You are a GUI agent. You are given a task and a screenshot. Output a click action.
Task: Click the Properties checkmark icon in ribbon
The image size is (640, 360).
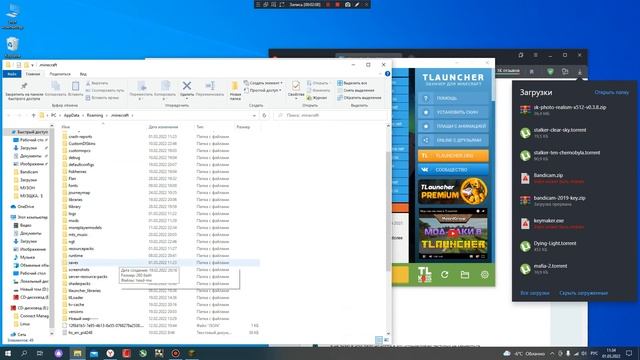click(x=296, y=86)
